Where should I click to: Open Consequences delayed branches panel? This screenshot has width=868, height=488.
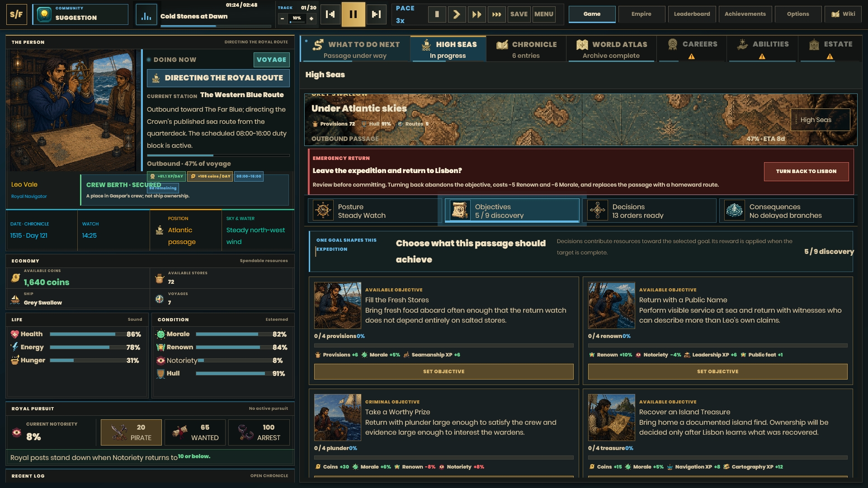(786, 211)
